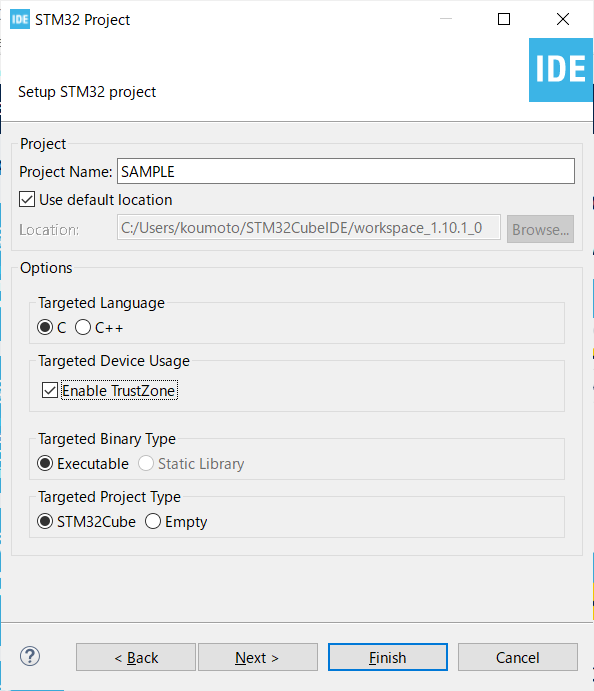Minimize the STM32 Project dialog
Viewport: 594px width, 691px height.
(446, 19)
